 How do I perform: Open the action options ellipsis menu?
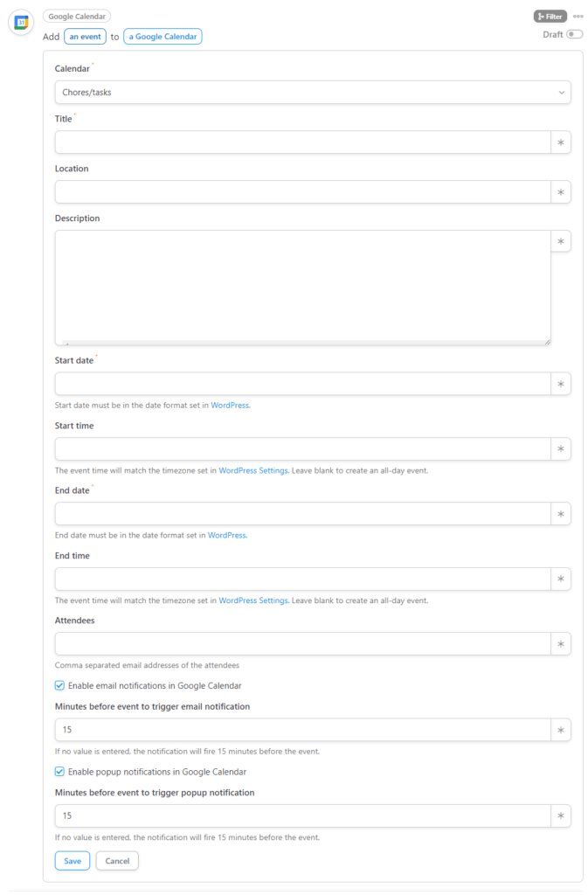(x=578, y=16)
